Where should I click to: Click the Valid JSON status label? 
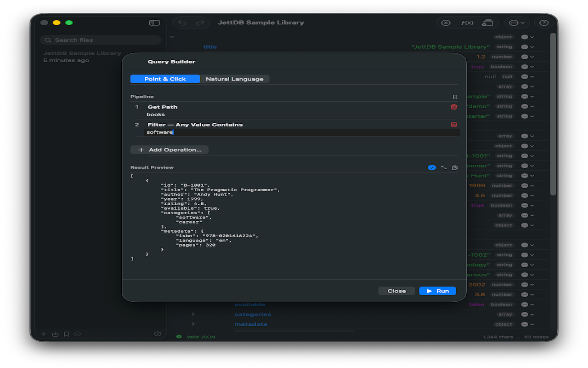[x=201, y=337]
